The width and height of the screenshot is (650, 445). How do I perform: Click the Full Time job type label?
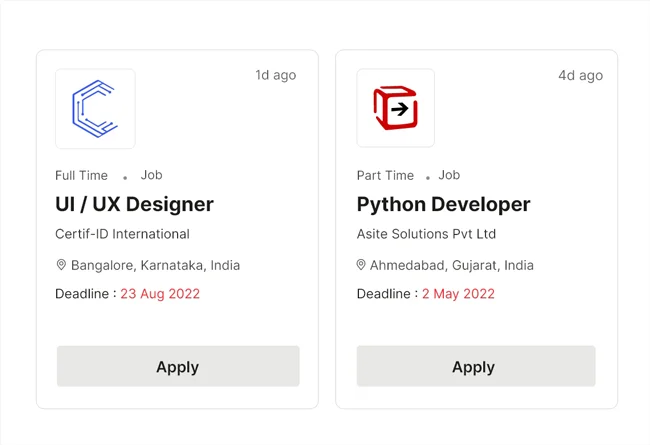pyautogui.click(x=81, y=175)
